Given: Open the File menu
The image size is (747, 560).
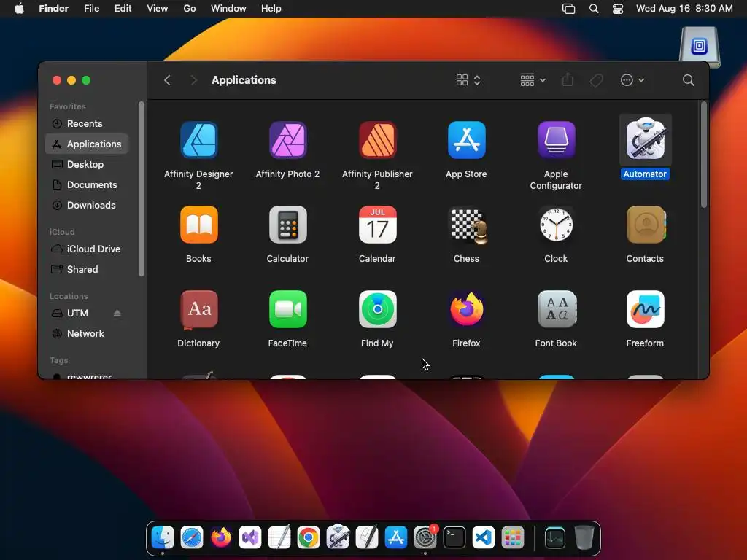Looking at the screenshot, I should pyautogui.click(x=91, y=9).
